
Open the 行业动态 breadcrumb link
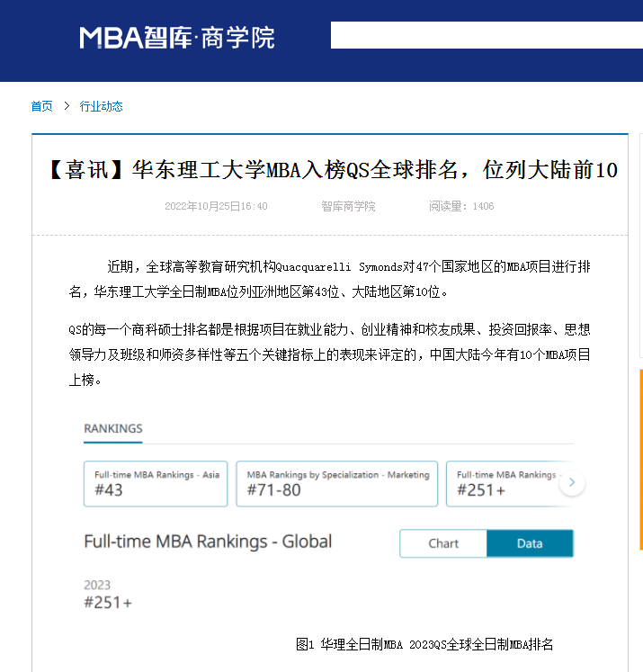point(101,106)
